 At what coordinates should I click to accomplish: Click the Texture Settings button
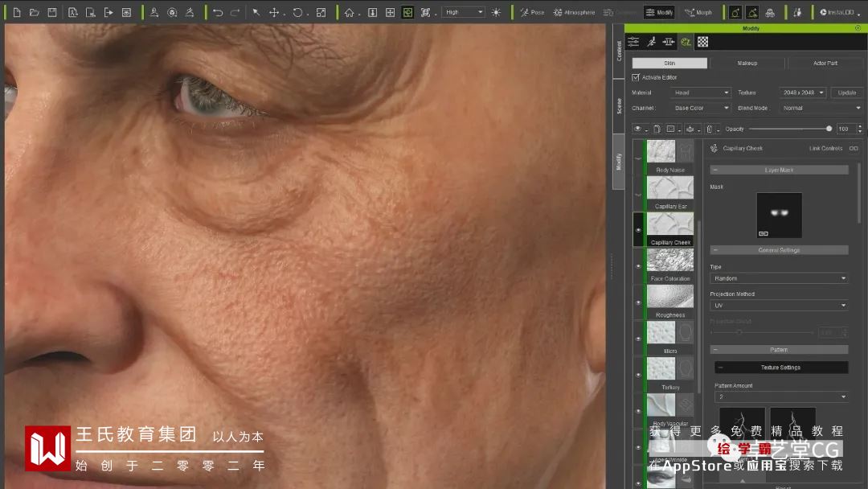[781, 368]
